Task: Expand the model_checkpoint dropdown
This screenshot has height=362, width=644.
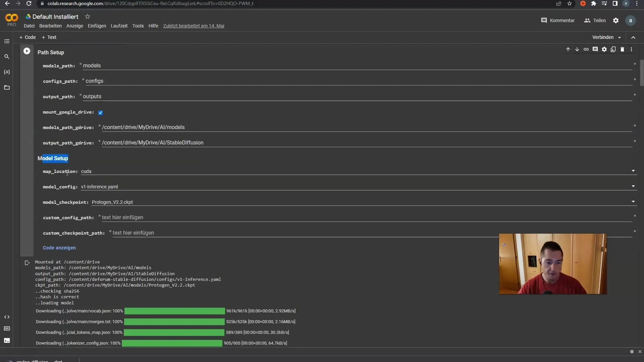Action: click(633, 202)
